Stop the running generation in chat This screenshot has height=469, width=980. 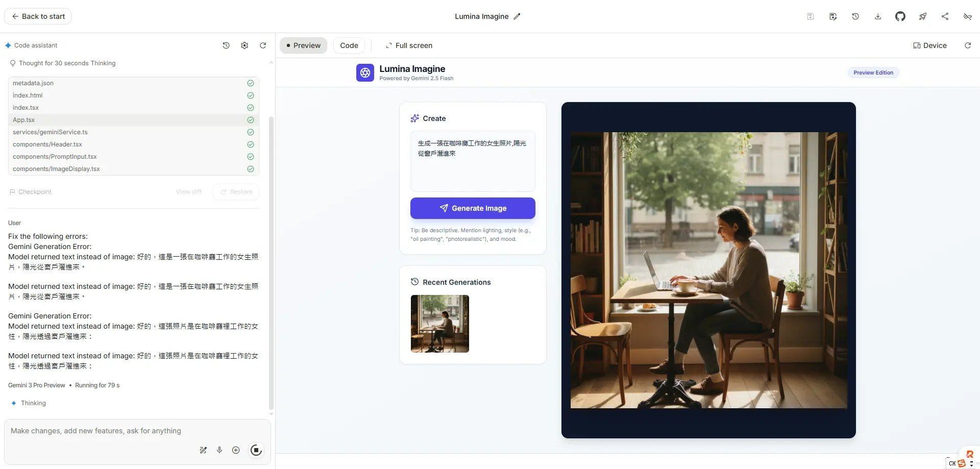click(x=256, y=450)
